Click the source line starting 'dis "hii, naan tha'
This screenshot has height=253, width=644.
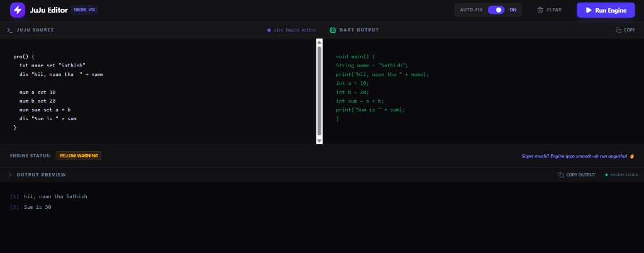pos(61,74)
